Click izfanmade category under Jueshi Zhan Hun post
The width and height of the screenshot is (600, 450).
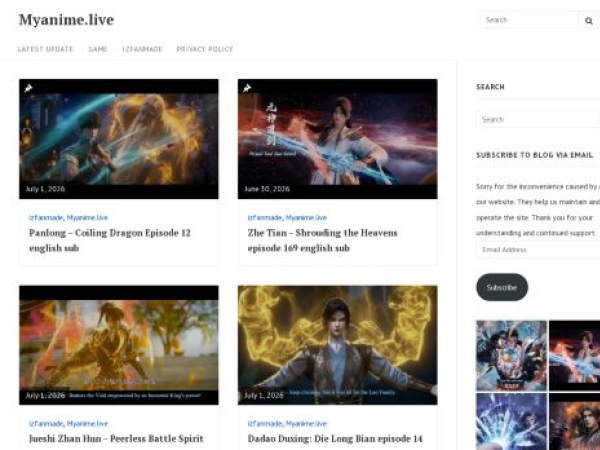pyautogui.click(x=46, y=424)
